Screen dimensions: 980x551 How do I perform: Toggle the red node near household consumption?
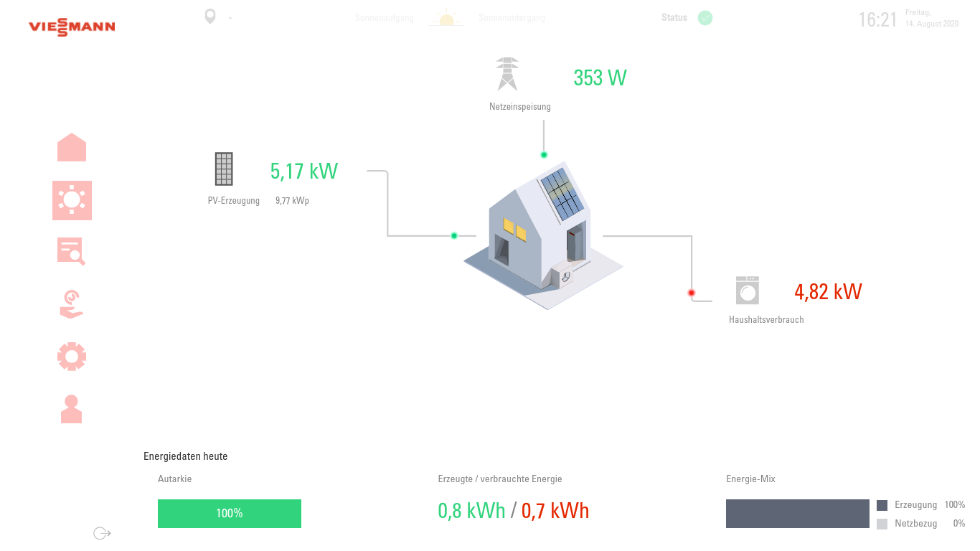click(x=691, y=292)
